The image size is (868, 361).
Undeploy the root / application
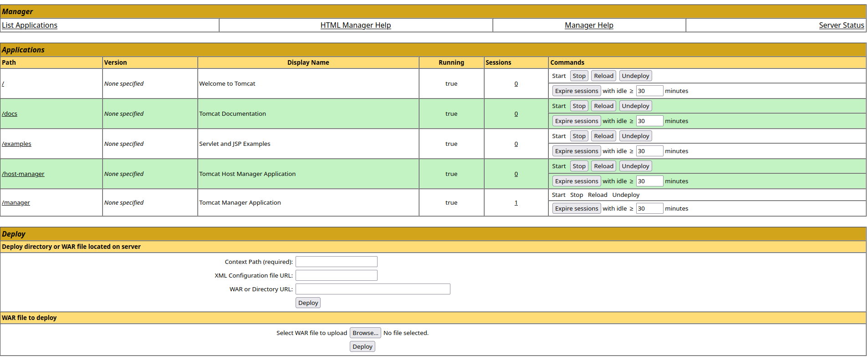pyautogui.click(x=635, y=76)
